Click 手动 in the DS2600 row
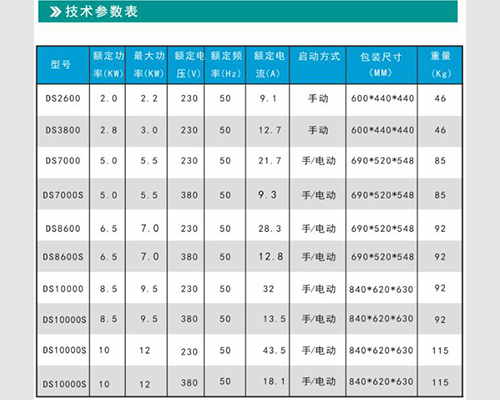Viewport: 500px width, 400px height. click(x=318, y=99)
